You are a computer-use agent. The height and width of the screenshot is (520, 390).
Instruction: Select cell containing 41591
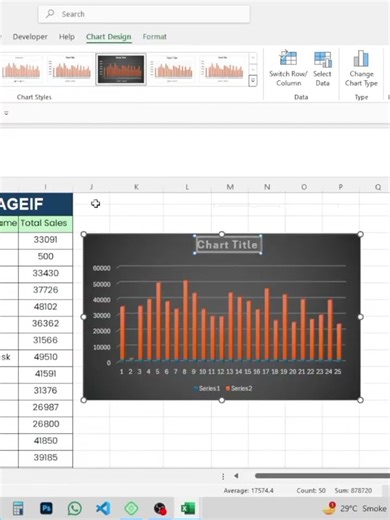(x=45, y=374)
